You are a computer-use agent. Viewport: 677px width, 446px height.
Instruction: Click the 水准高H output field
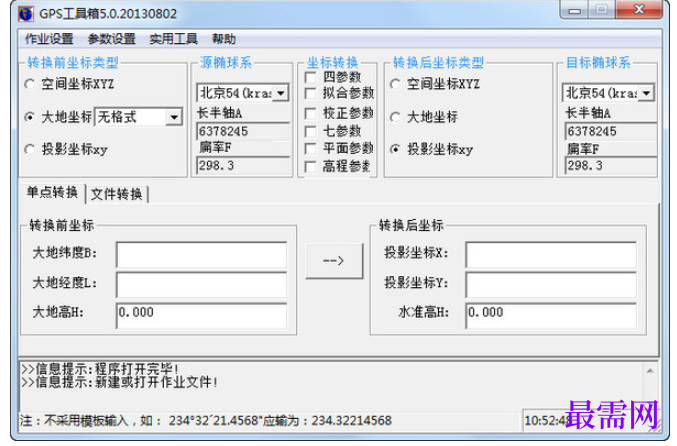pyautogui.click(x=551, y=316)
